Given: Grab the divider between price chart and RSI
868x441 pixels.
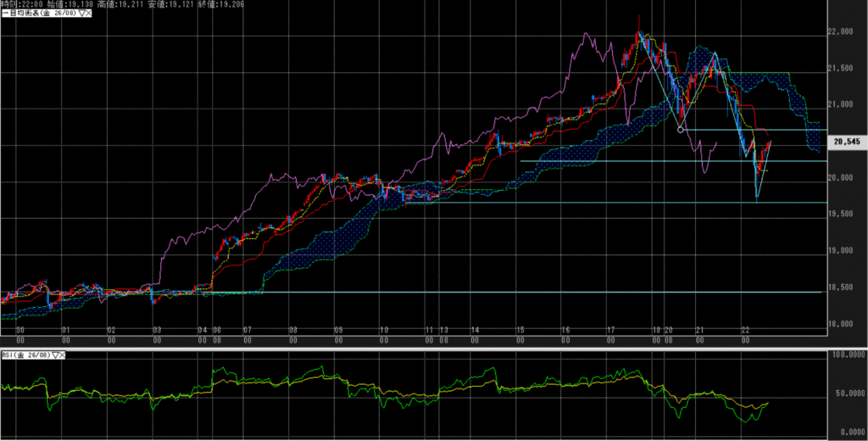Looking at the screenshot, I should 424,346.
